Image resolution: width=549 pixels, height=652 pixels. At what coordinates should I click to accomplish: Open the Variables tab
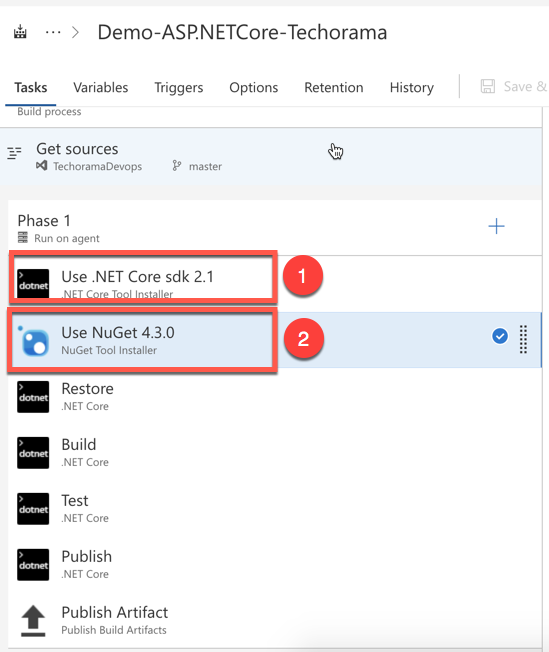[x=101, y=87]
